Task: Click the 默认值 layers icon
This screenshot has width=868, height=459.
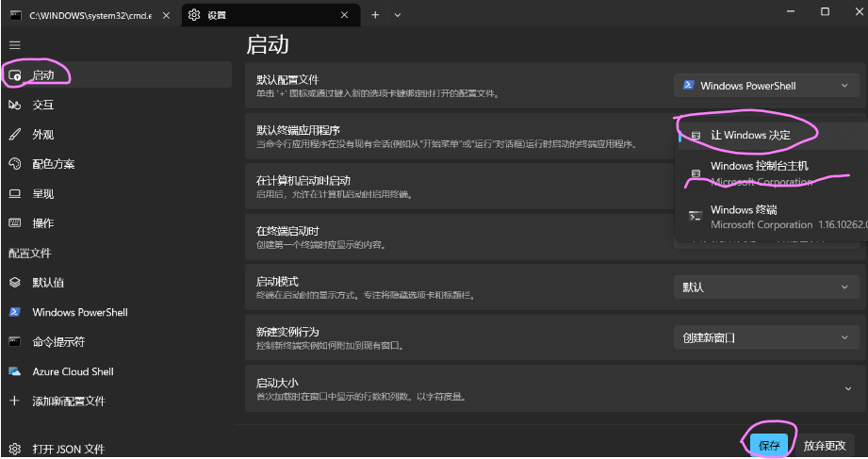Action: (15, 283)
